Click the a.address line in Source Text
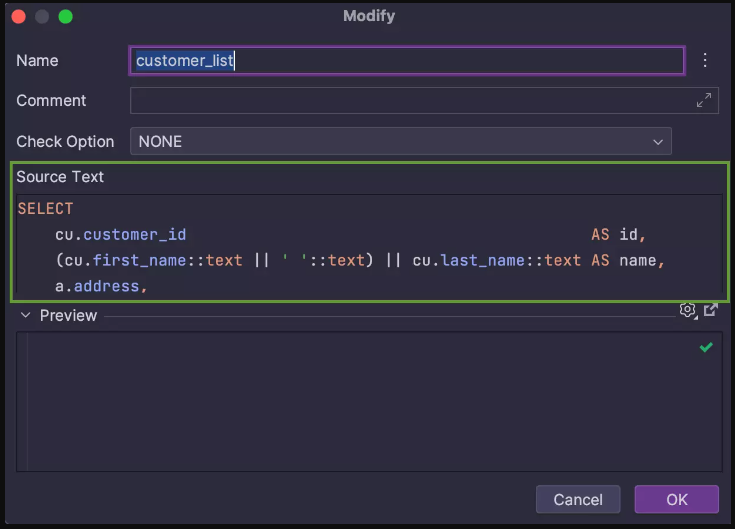The image size is (735, 529). point(101,287)
